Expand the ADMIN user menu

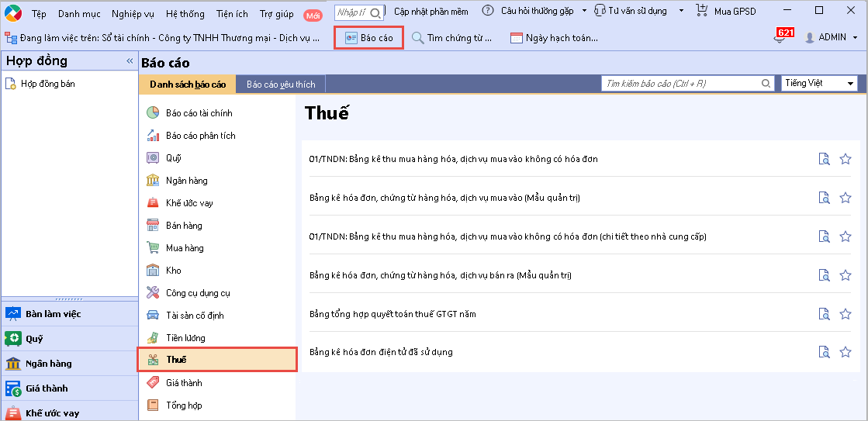point(832,37)
